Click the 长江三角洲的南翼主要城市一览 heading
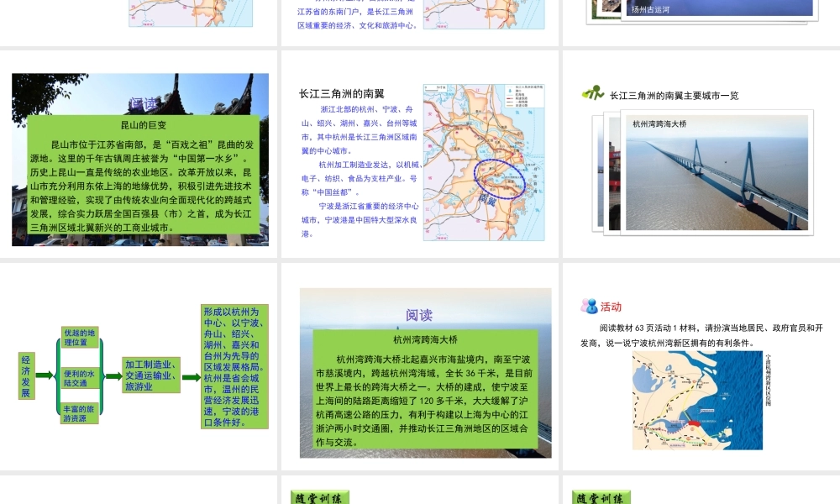Screen dimensions: 840x504 click(674, 95)
